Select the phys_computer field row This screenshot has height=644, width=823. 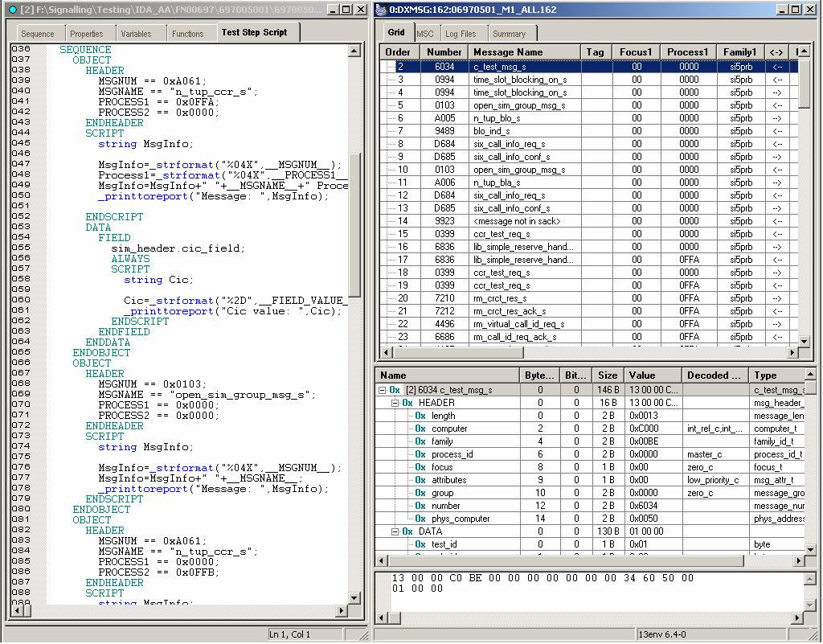click(590, 519)
